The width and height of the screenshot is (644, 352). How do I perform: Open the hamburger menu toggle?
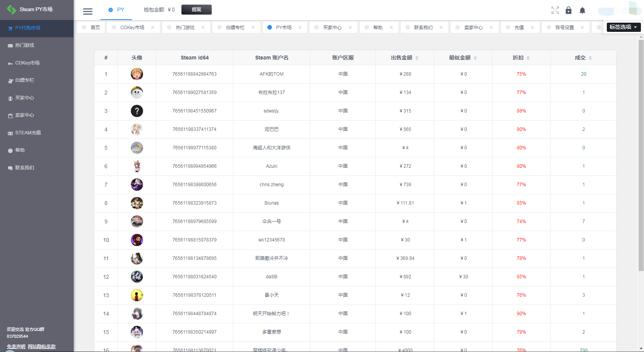tap(87, 11)
